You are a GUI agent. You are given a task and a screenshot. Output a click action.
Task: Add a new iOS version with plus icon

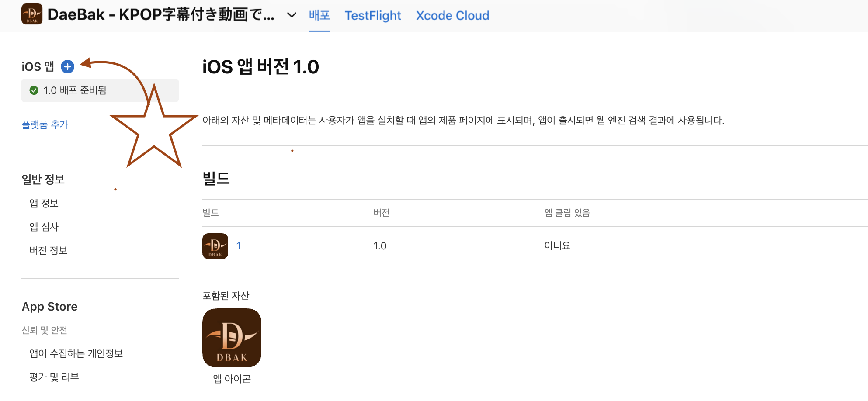67,66
